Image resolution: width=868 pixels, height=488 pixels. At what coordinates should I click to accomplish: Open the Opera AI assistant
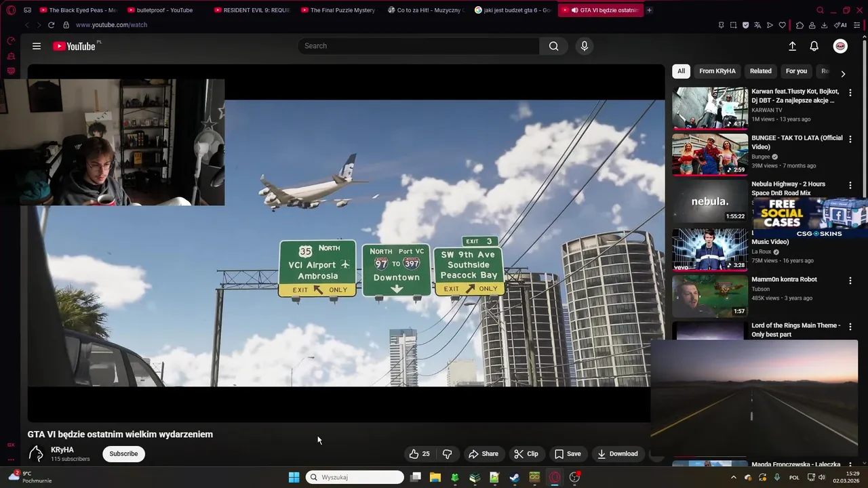[x=840, y=25]
